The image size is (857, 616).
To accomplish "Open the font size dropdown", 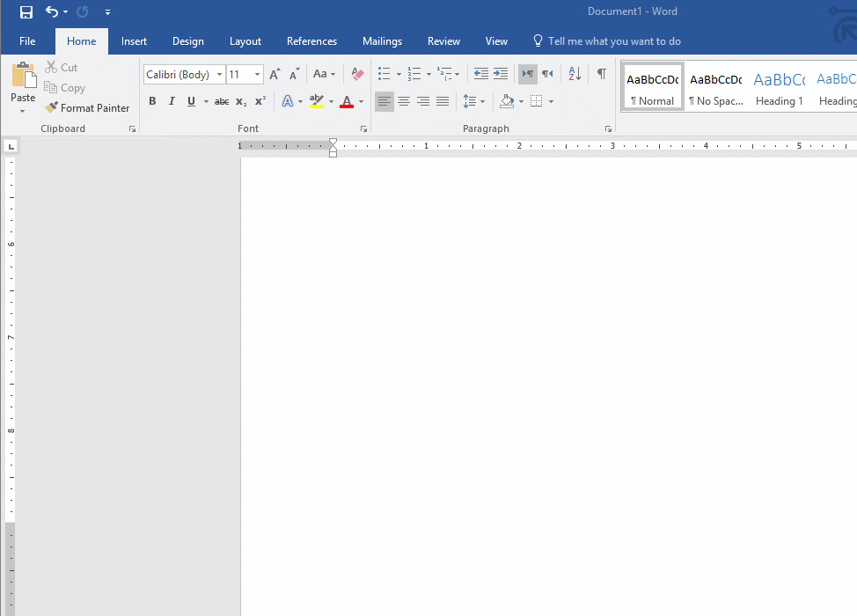I will pyautogui.click(x=257, y=74).
